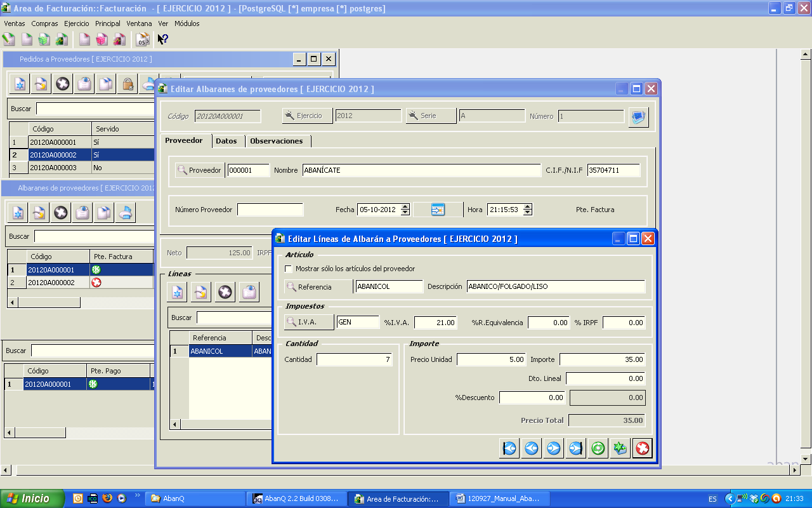Click the pink cube icon in main toolbar
Screen dimensions: 812x508
101,39
